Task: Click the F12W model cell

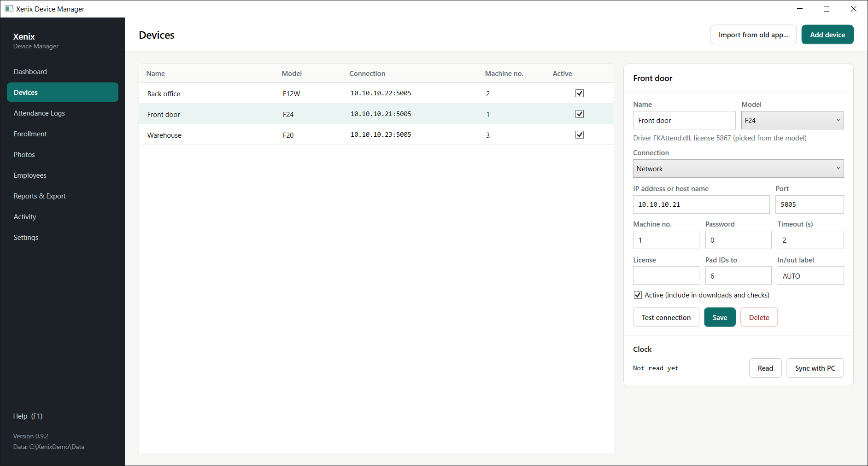Action: click(291, 93)
